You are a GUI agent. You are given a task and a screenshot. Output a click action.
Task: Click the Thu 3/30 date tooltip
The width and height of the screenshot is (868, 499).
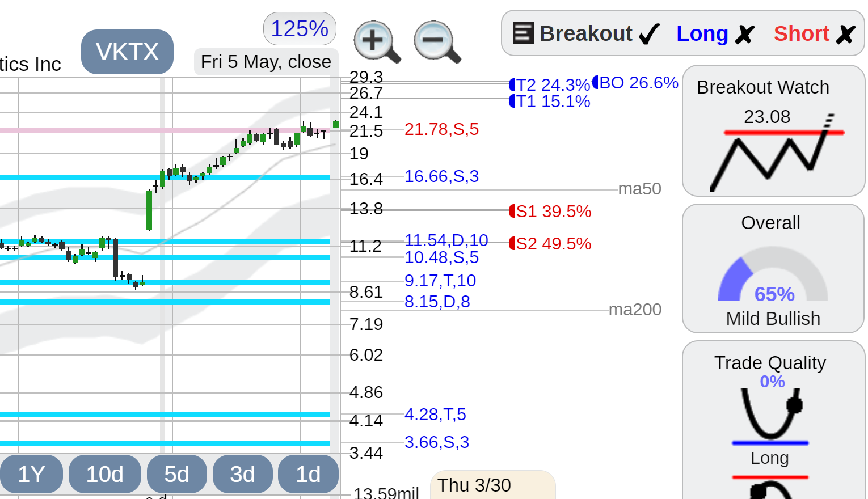click(x=493, y=485)
